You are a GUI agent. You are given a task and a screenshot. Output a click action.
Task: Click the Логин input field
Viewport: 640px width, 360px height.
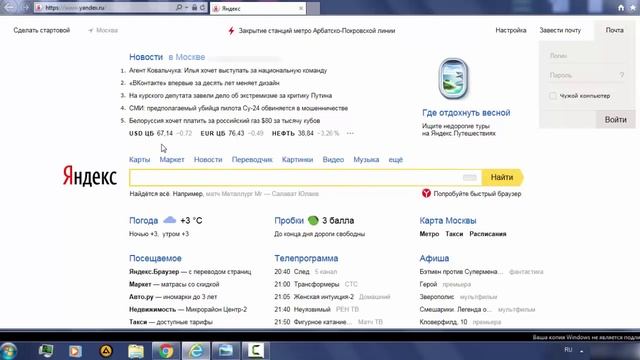tap(587, 56)
